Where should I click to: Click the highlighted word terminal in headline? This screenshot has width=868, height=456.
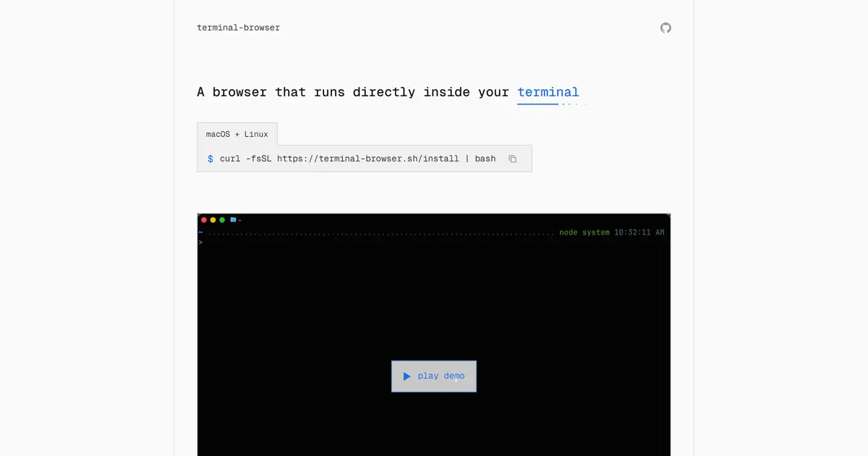pyautogui.click(x=548, y=92)
